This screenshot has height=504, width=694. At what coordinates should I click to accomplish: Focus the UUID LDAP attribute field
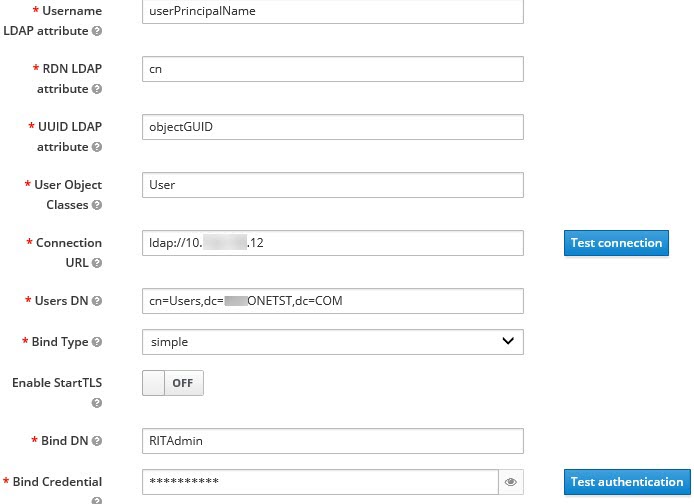(x=333, y=127)
